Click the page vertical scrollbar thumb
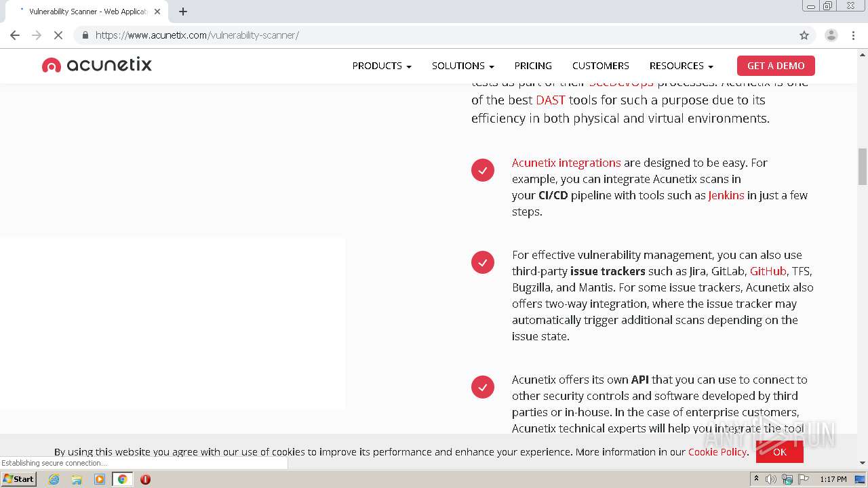The width and height of the screenshot is (868, 488). pos(863,166)
